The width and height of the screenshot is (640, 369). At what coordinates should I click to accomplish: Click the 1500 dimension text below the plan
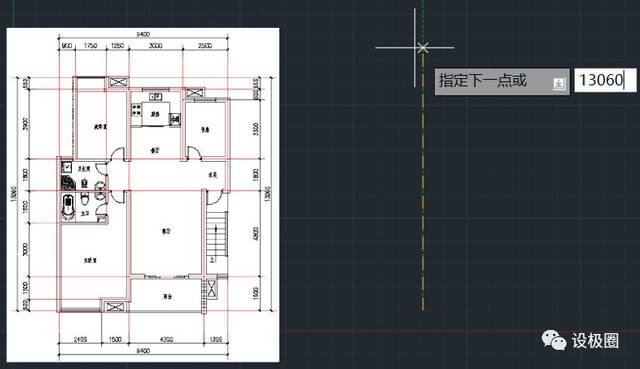pos(115,340)
